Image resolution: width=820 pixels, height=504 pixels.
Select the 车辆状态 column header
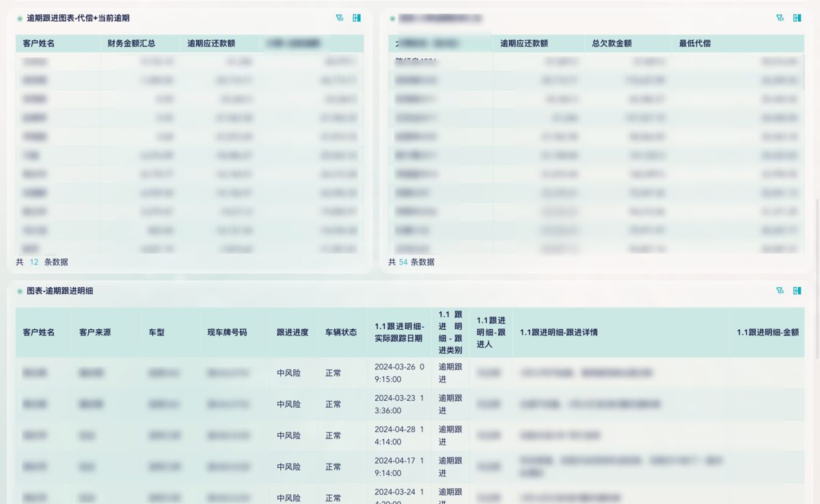pos(341,333)
